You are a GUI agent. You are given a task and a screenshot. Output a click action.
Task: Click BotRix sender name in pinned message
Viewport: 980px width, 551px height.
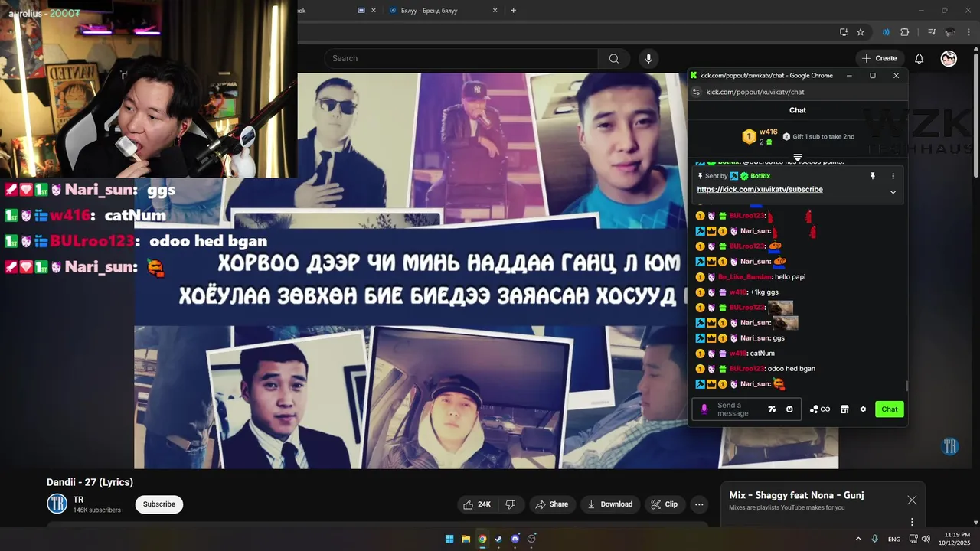760,176
